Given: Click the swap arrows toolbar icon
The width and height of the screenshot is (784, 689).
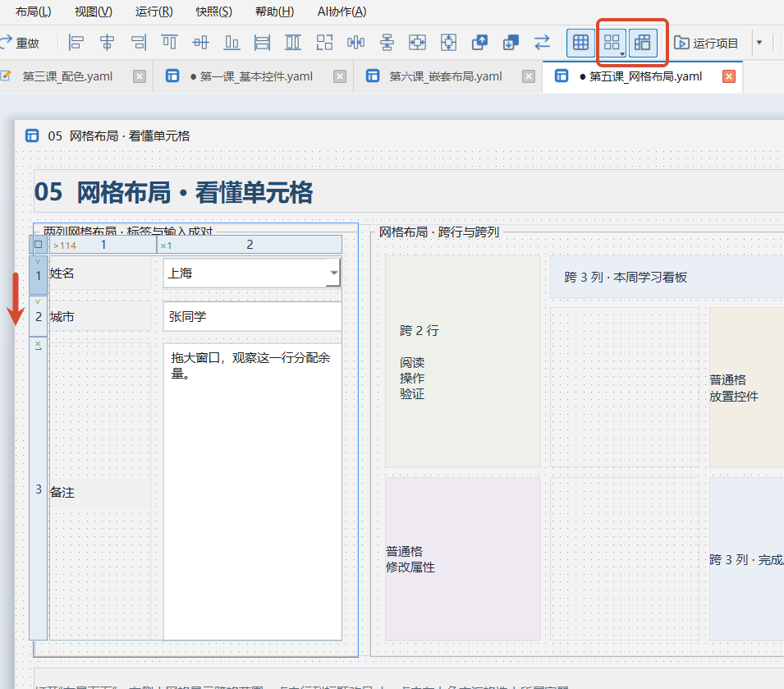Looking at the screenshot, I should coord(542,43).
